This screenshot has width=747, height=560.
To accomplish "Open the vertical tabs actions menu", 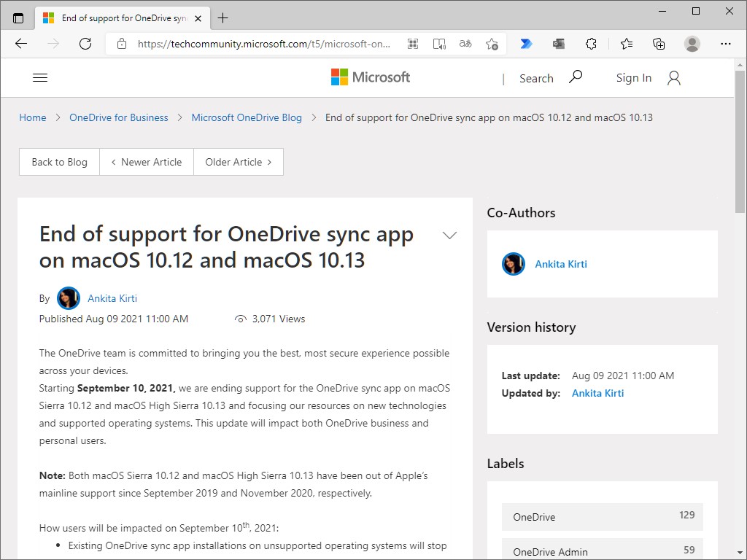I will [x=18, y=18].
